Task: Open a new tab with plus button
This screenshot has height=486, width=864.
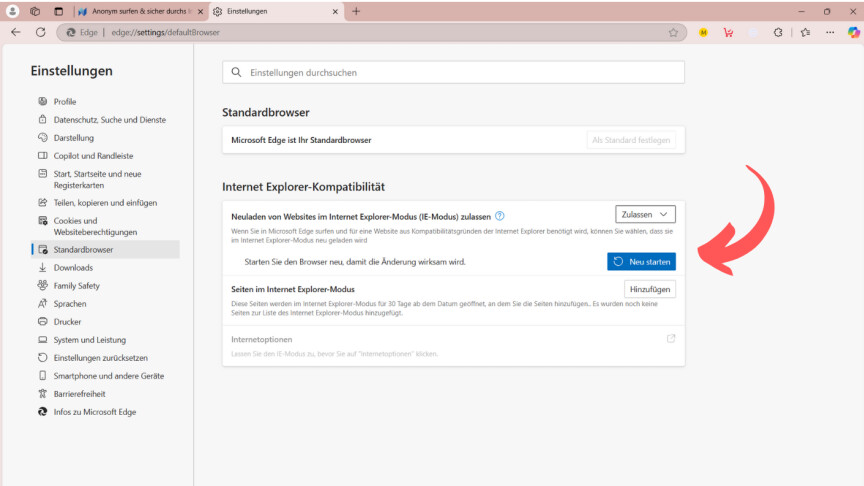Action: coord(356,11)
